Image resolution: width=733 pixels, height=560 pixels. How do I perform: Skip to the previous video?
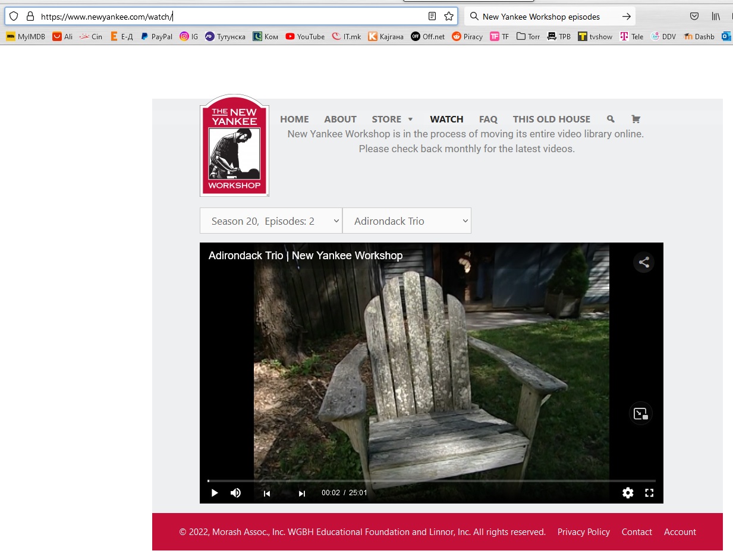coord(267,493)
